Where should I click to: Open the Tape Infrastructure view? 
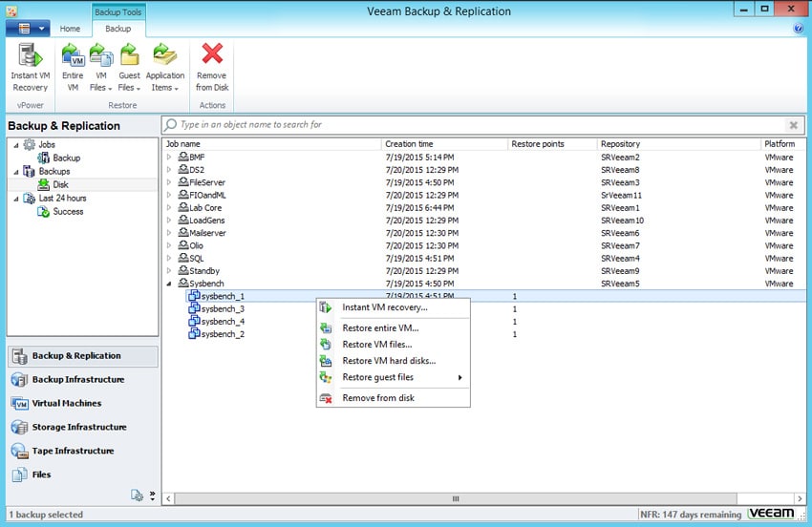[83, 451]
